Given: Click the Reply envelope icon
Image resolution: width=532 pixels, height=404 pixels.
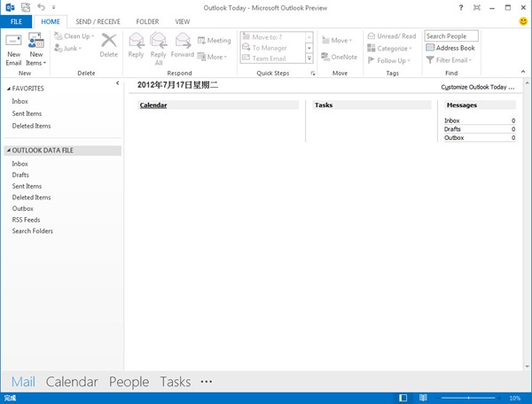Looking at the screenshot, I should pos(136,41).
